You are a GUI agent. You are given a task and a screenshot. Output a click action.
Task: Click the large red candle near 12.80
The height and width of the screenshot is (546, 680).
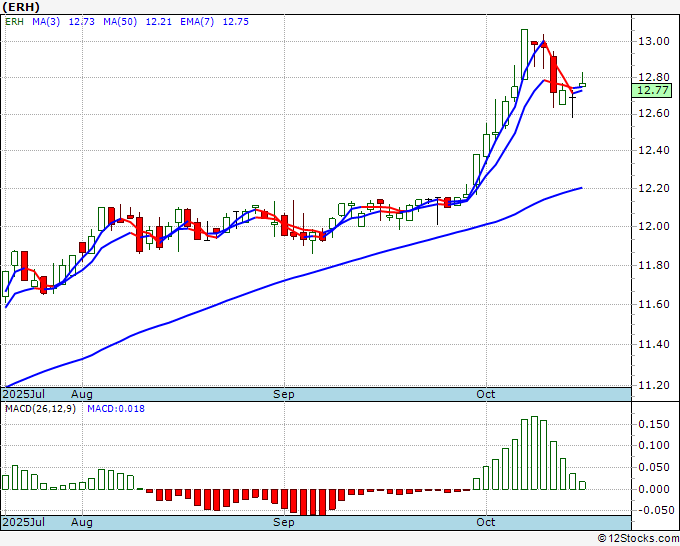coord(553,74)
